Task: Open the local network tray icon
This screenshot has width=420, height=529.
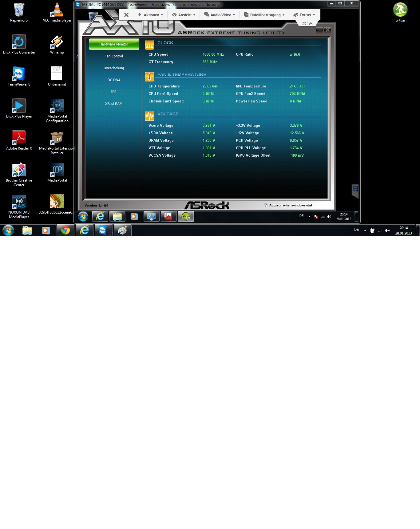Action: [x=380, y=230]
